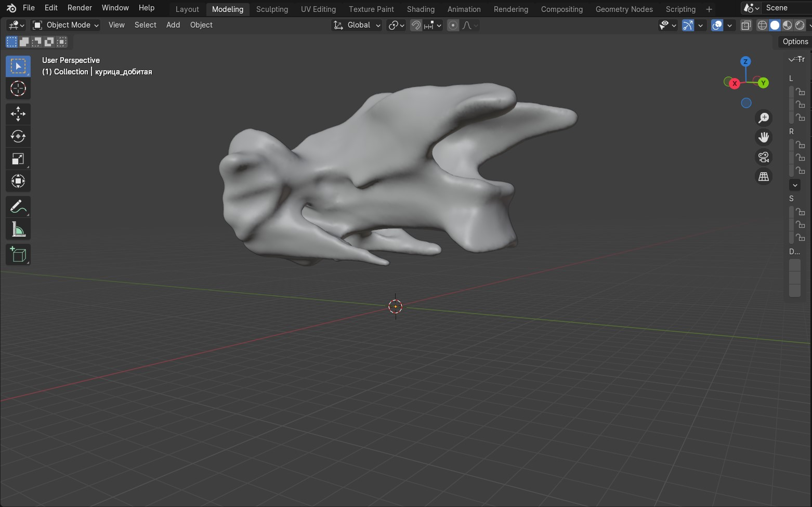
Task: Expand the Transform panel header
Action: point(796,59)
